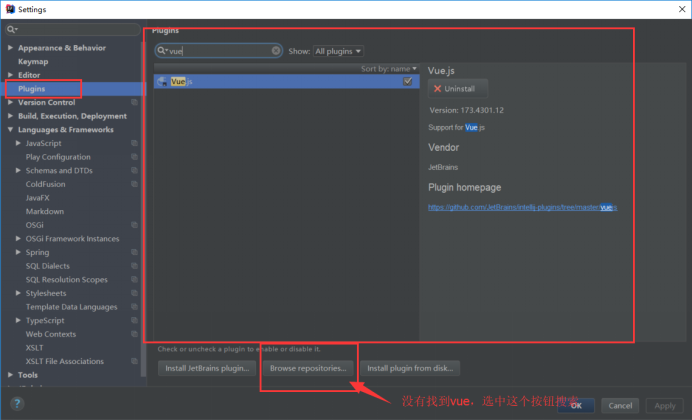The width and height of the screenshot is (692, 420).
Task: Select the Vue.js row in plugin list
Action: [x=286, y=82]
